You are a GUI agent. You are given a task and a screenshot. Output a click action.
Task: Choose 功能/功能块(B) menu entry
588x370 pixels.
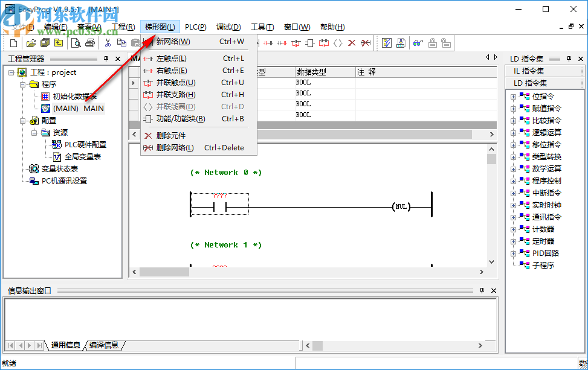coord(199,119)
